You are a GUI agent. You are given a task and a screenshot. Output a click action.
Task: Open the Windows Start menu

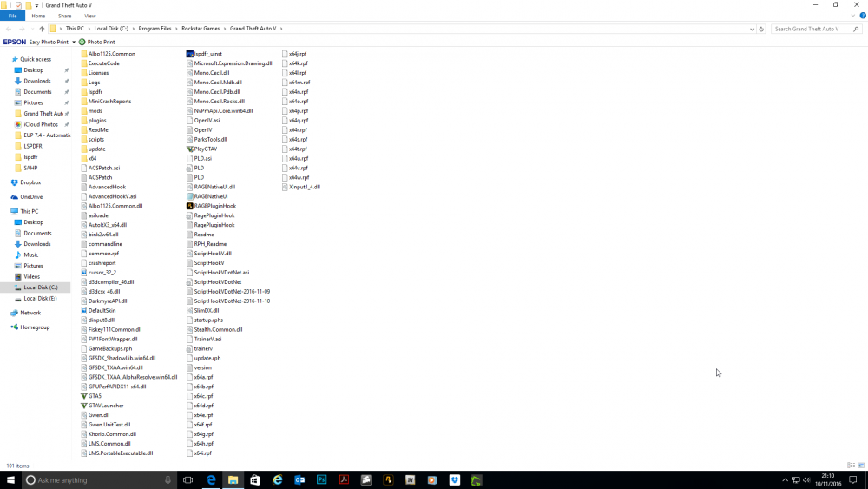(10, 480)
